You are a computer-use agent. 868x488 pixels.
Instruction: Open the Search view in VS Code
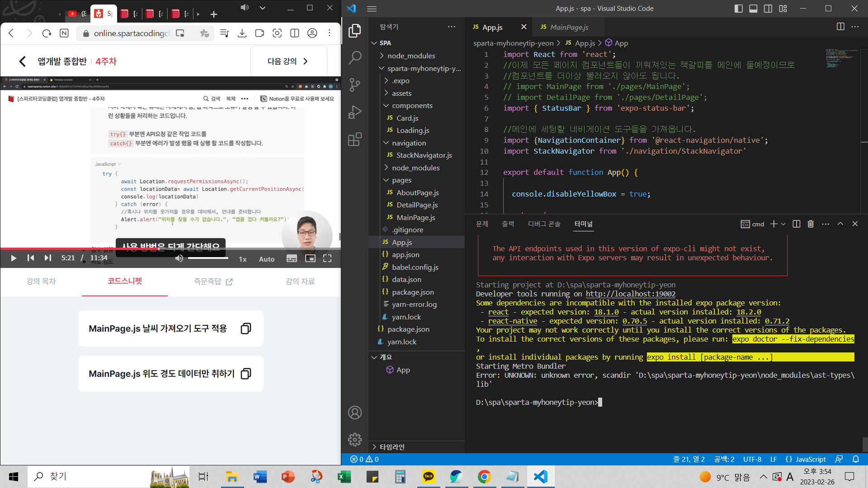pos(355,57)
